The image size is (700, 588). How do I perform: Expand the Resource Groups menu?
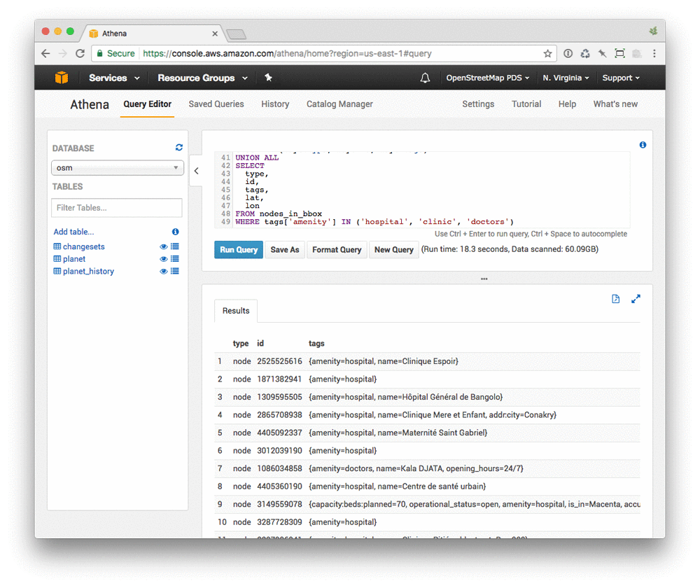pos(203,78)
